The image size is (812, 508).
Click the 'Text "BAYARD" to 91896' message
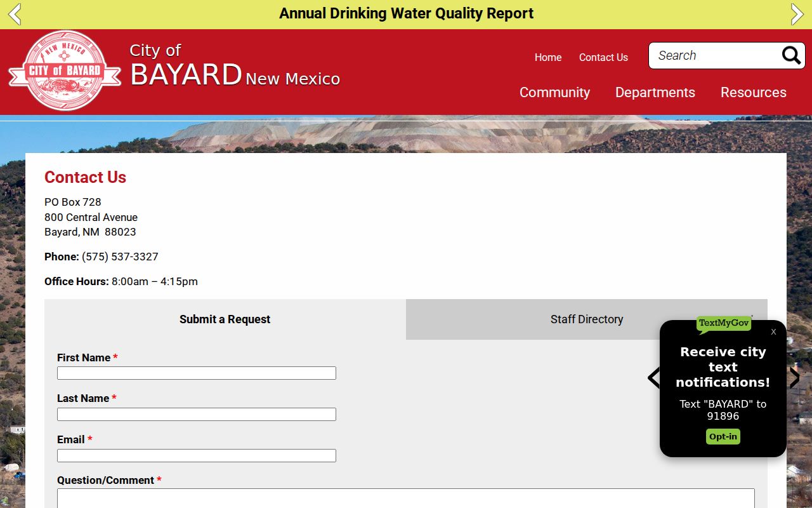tap(723, 410)
